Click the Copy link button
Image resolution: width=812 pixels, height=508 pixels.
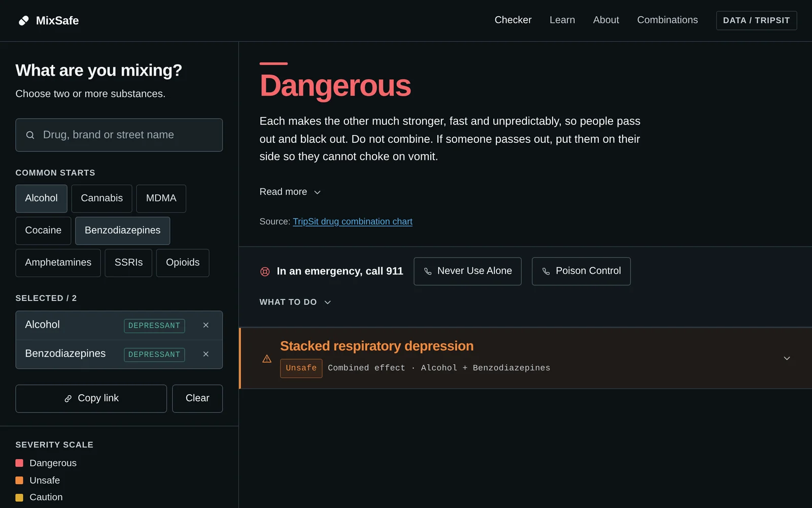coord(91,399)
